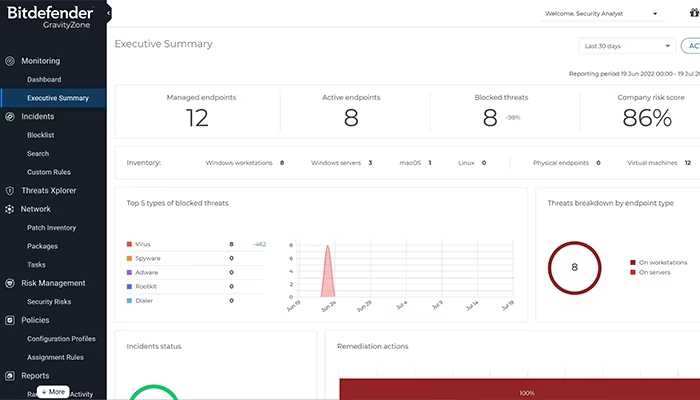Image resolution: width=700 pixels, height=400 pixels.
Task: Click the partially visible AC button
Action: pos(691,46)
